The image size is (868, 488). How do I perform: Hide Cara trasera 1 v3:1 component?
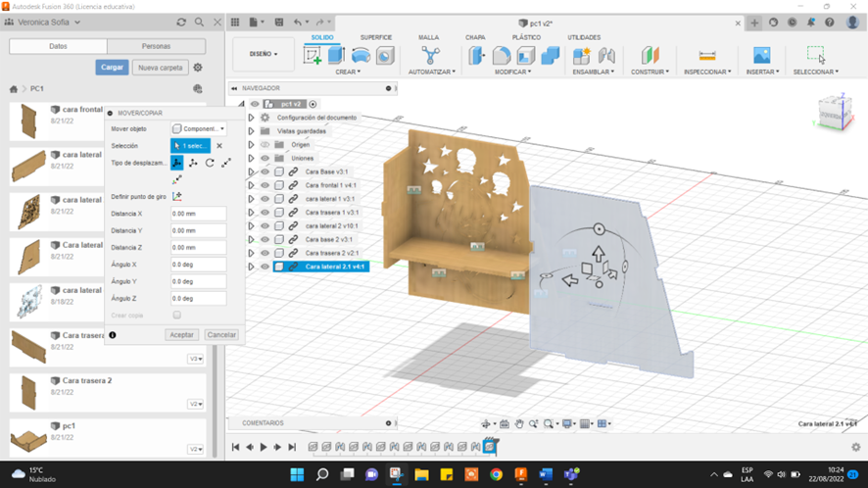tap(265, 212)
